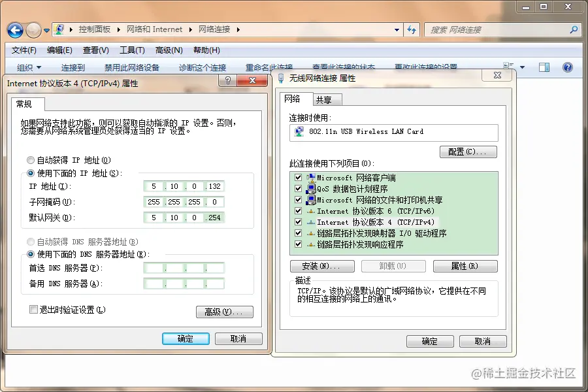Screen dimensions: 588x392
Task: Click the back navigation arrow
Action: click(x=16, y=30)
